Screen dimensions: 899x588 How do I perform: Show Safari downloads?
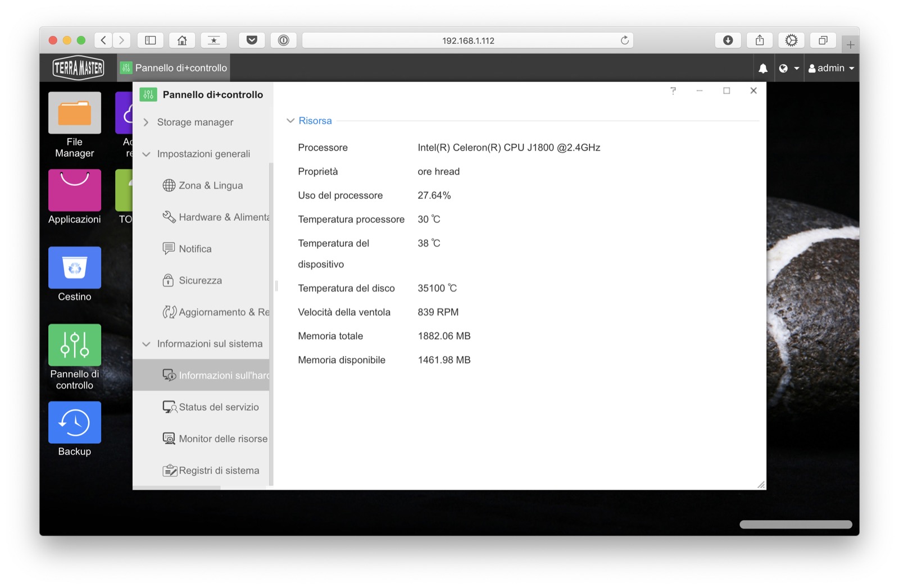click(728, 40)
